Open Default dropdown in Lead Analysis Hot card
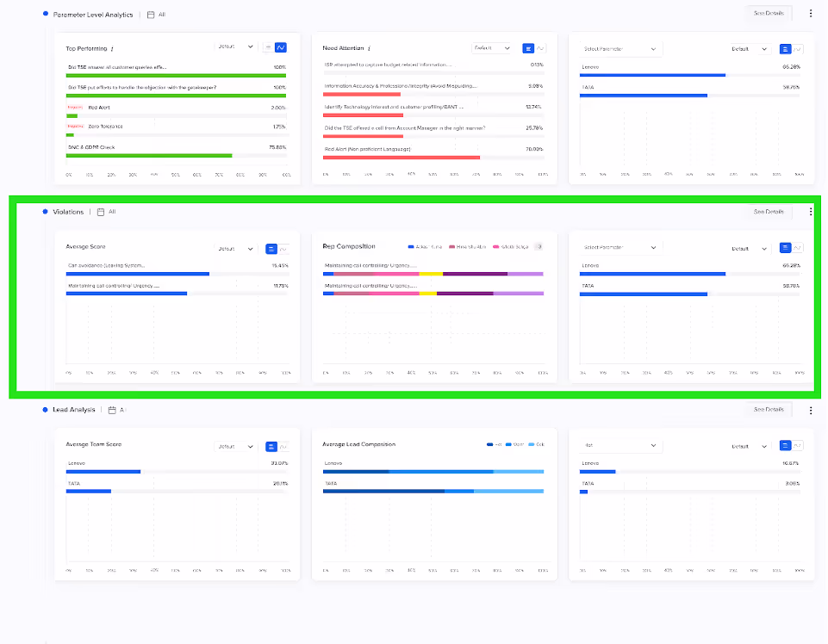This screenshot has width=828, height=644. click(x=750, y=447)
